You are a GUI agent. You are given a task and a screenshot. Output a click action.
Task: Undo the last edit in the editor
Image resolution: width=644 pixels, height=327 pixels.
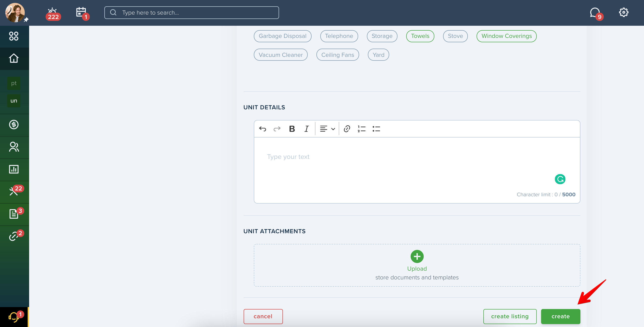(x=263, y=129)
